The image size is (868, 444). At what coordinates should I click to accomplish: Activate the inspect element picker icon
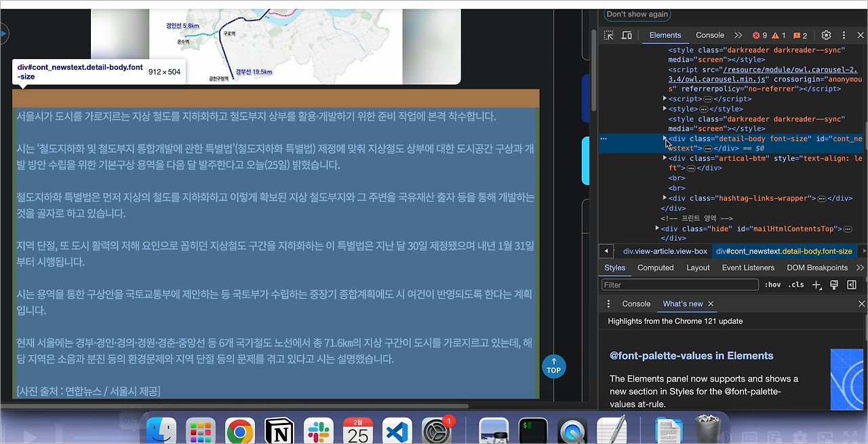click(x=609, y=35)
